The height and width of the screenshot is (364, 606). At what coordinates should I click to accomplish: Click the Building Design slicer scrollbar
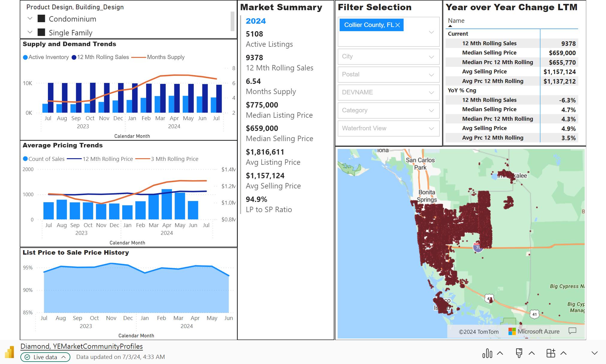coord(232,21)
